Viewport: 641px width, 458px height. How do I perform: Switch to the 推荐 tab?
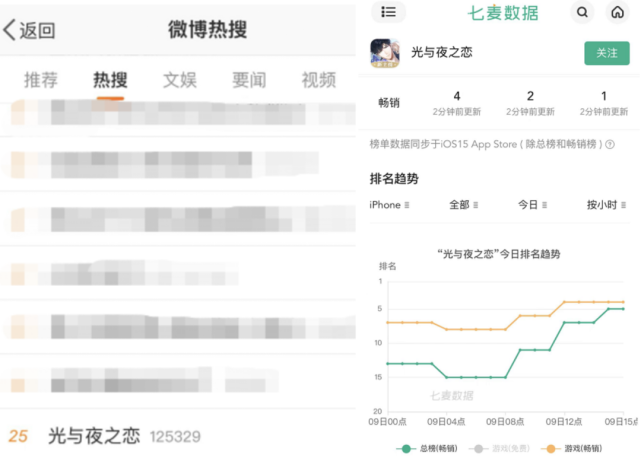pos(41,80)
